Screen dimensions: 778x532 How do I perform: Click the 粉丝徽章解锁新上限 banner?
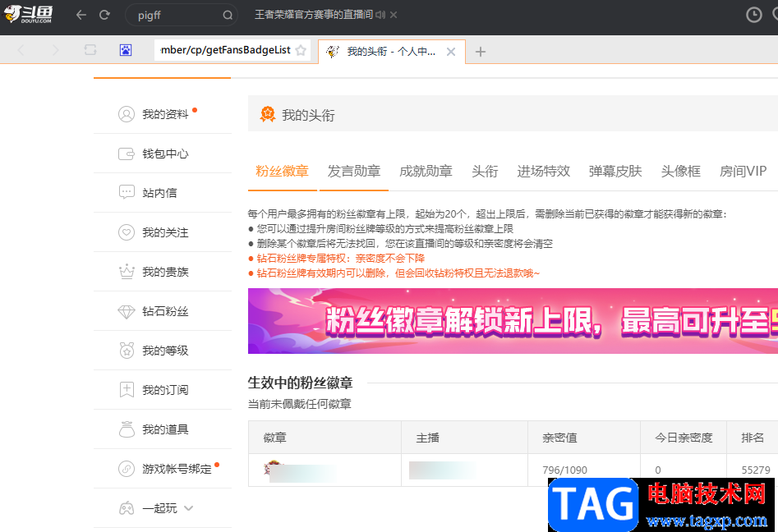click(513, 321)
